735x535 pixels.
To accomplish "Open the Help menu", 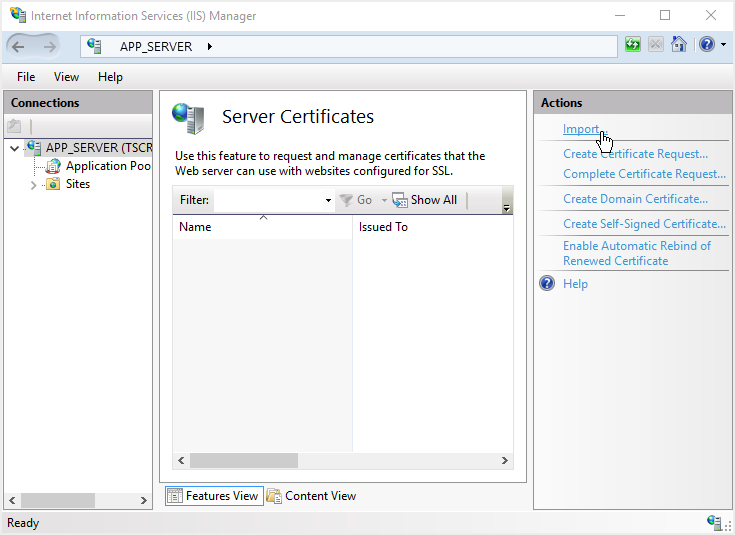I will 110,77.
